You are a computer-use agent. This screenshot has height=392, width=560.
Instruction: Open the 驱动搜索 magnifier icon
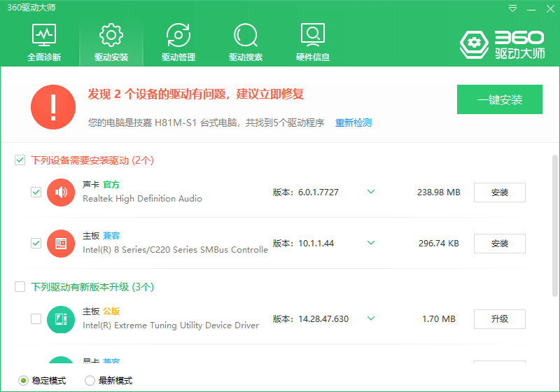click(246, 35)
